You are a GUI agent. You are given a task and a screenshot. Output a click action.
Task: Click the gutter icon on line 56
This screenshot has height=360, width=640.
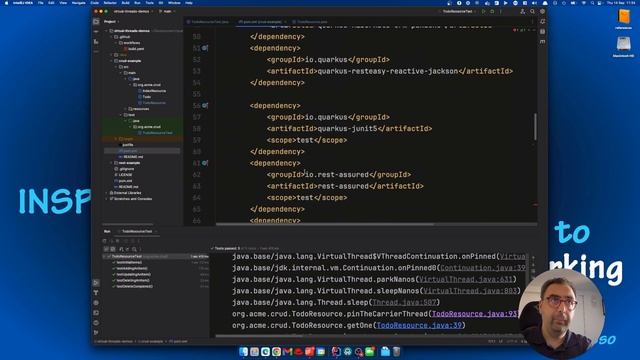click(x=205, y=106)
